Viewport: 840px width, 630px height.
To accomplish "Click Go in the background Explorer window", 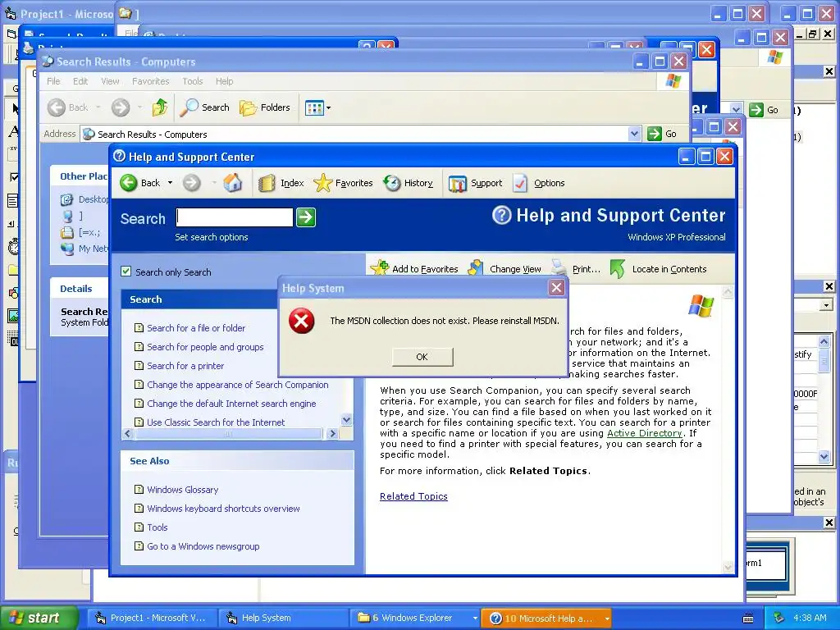I will pyautogui.click(x=764, y=110).
